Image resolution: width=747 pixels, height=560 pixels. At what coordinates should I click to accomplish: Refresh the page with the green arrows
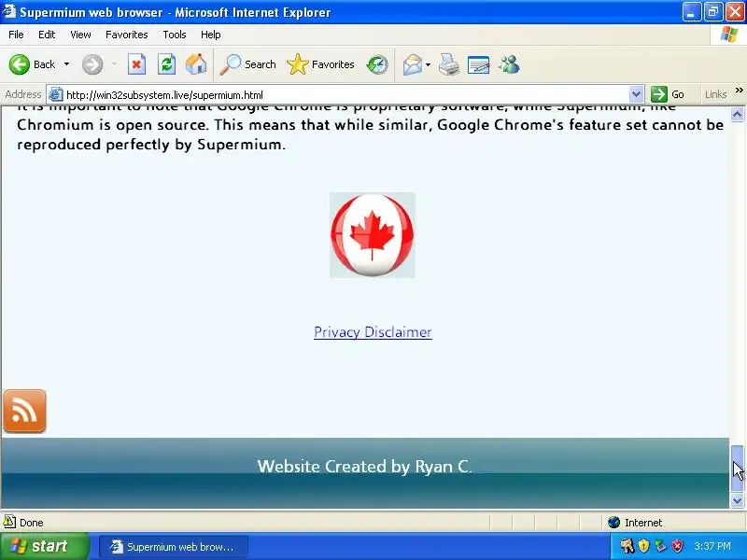[167, 64]
